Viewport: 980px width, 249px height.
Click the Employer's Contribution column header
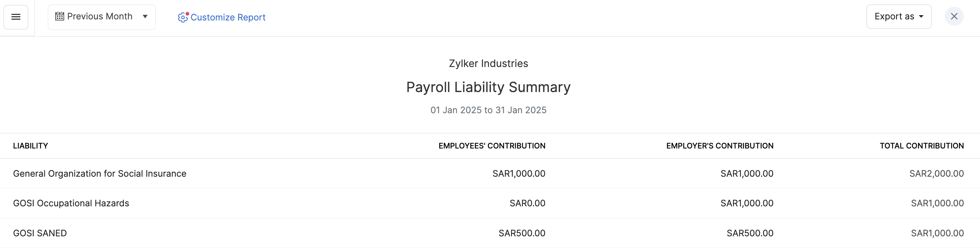pyautogui.click(x=719, y=146)
